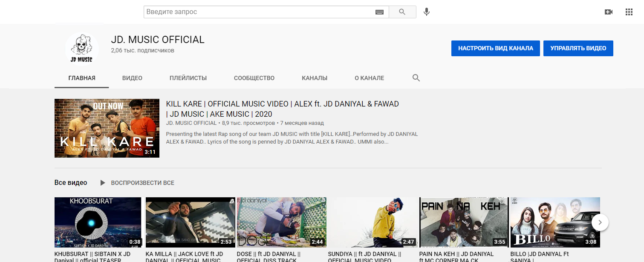Open the PAIN NA KEH thumbnail
Viewport: 644px width, 262px height.
point(464,222)
